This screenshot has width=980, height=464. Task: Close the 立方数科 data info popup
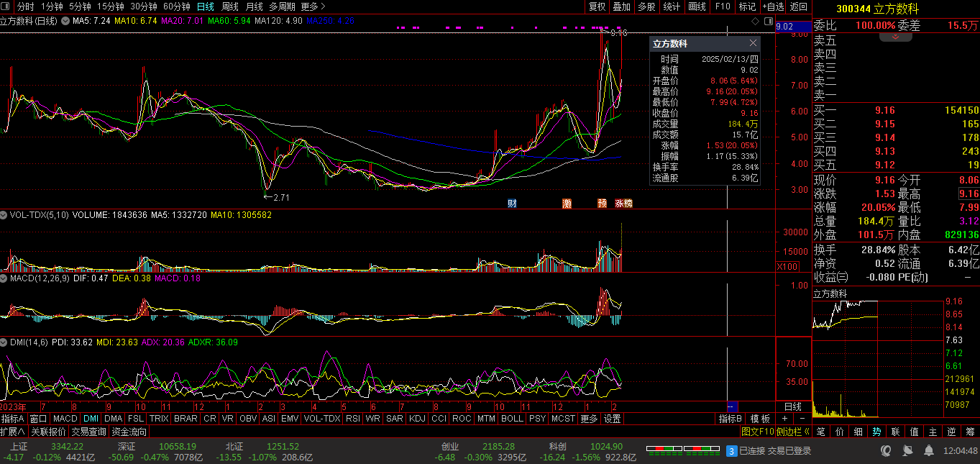coord(753,43)
